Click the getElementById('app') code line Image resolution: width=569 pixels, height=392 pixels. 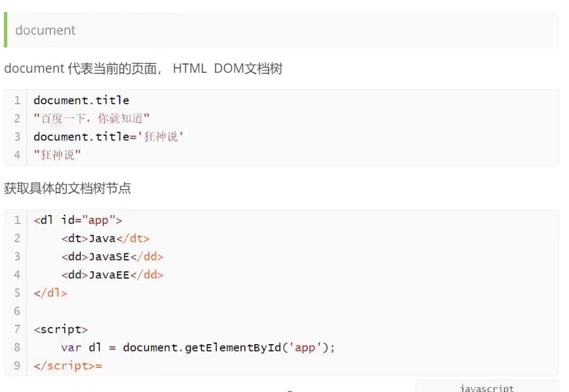tap(198, 348)
